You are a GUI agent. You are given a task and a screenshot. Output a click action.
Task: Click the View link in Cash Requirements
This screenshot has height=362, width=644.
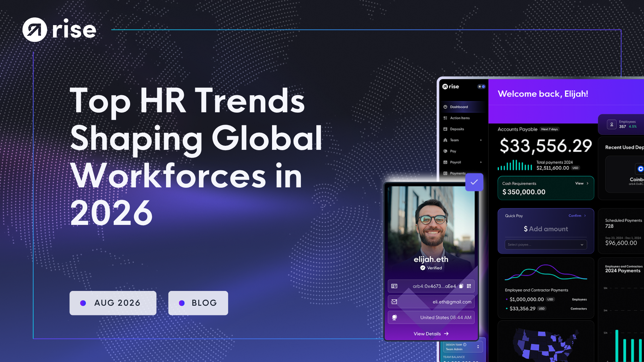[x=582, y=183]
